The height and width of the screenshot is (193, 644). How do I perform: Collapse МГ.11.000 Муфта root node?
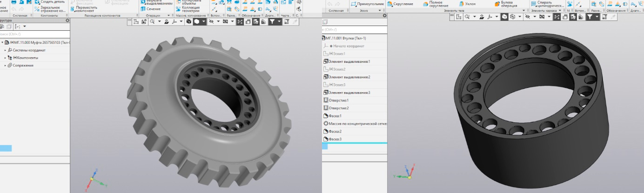pos(2,42)
